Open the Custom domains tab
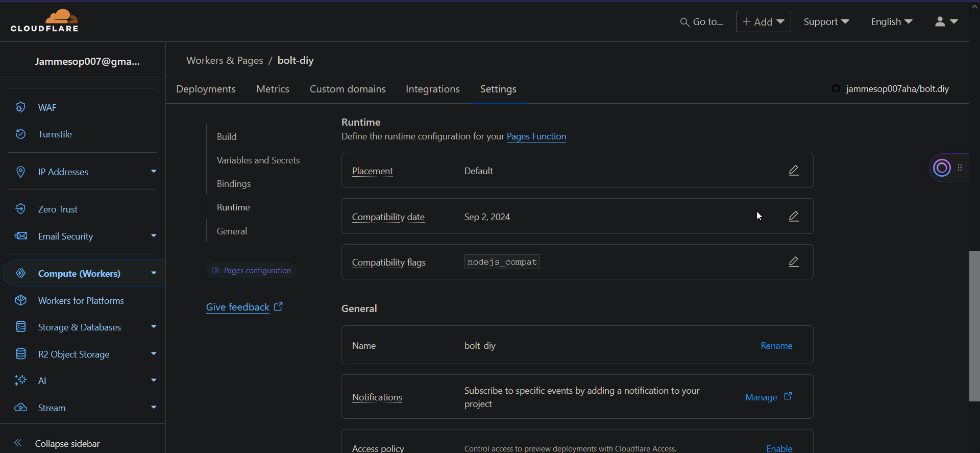Image resolution: width=980 pixels, height=453 pixels. tap(348, 89)
